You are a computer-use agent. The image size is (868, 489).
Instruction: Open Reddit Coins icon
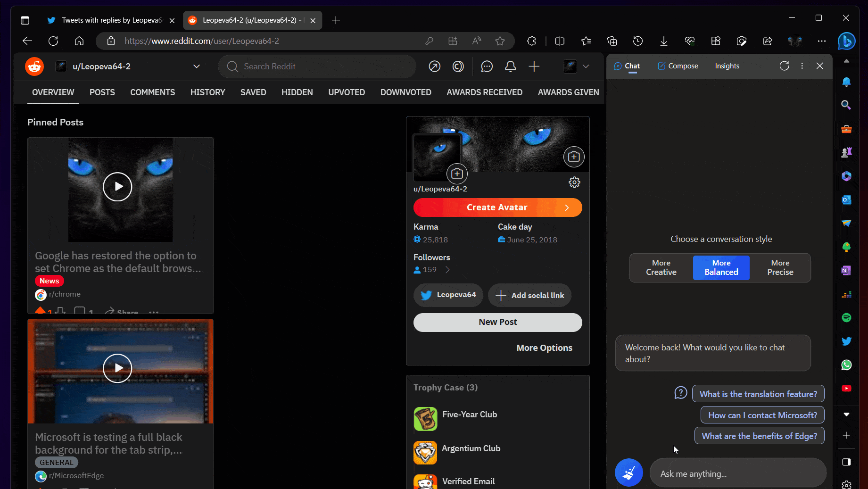point(458,66)
